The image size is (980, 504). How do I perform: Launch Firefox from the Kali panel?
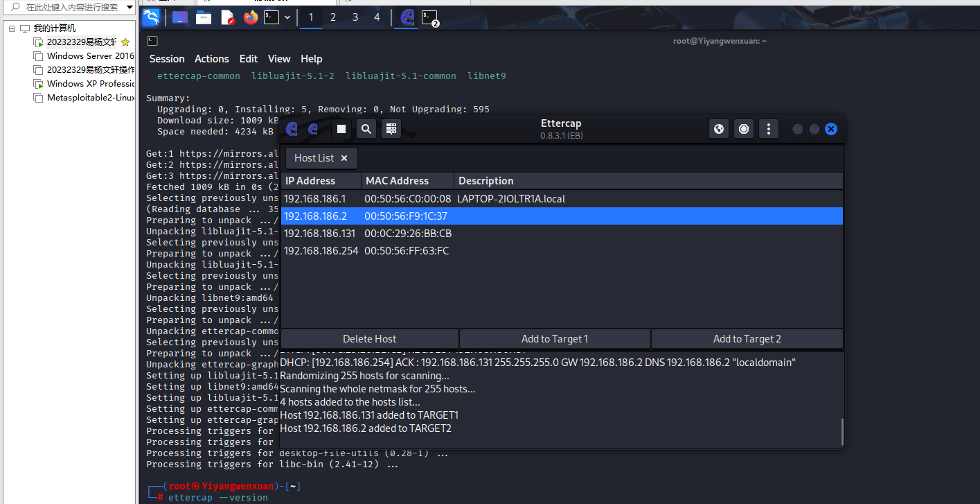(x=250, y=17)
